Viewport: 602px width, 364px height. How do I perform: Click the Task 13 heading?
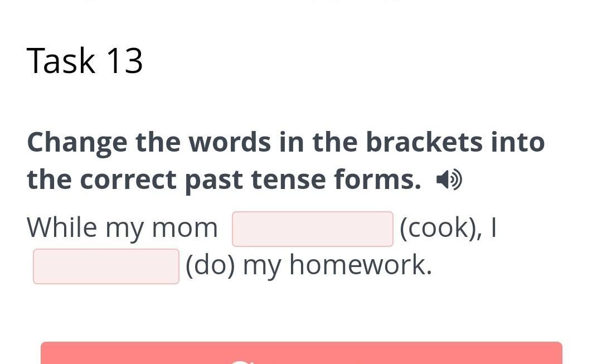click(x=85, y=60)
